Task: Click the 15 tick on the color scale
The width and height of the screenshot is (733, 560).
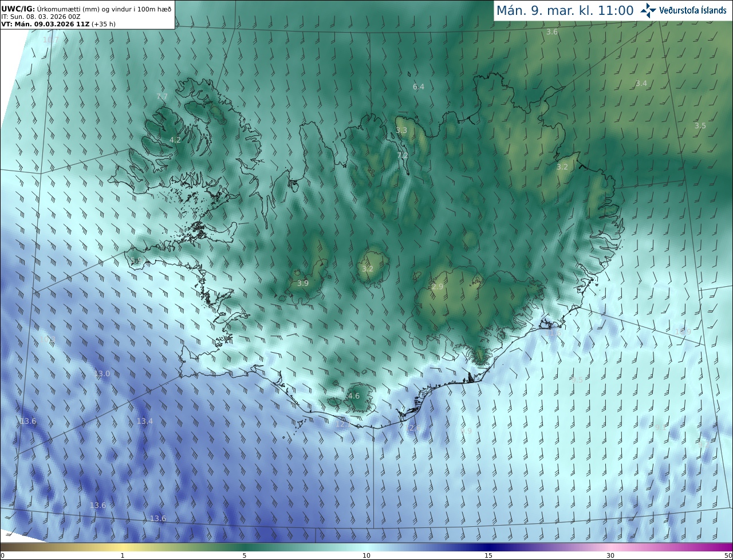Action: click(488, 555)
